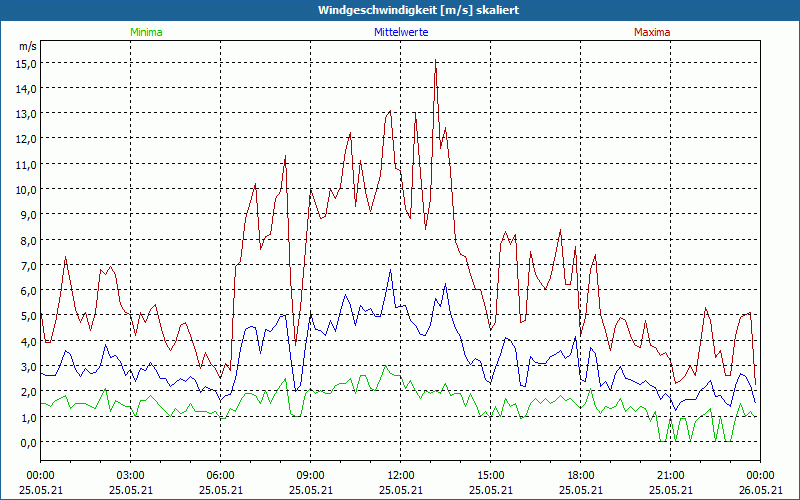Click the highest blue Mittelwerte peak before 12:00
The width and height of the screenshot is (800, 500).
coord(390,270)
